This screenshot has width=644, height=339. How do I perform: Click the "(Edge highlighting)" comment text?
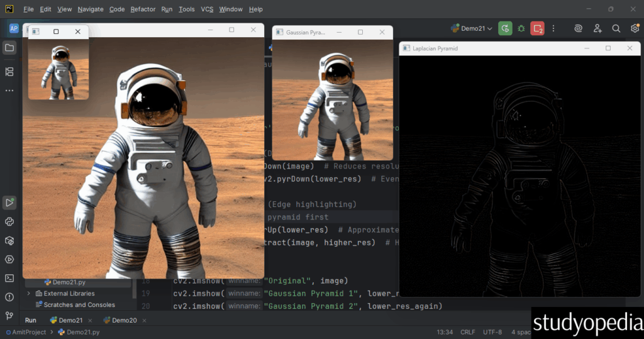312,204
